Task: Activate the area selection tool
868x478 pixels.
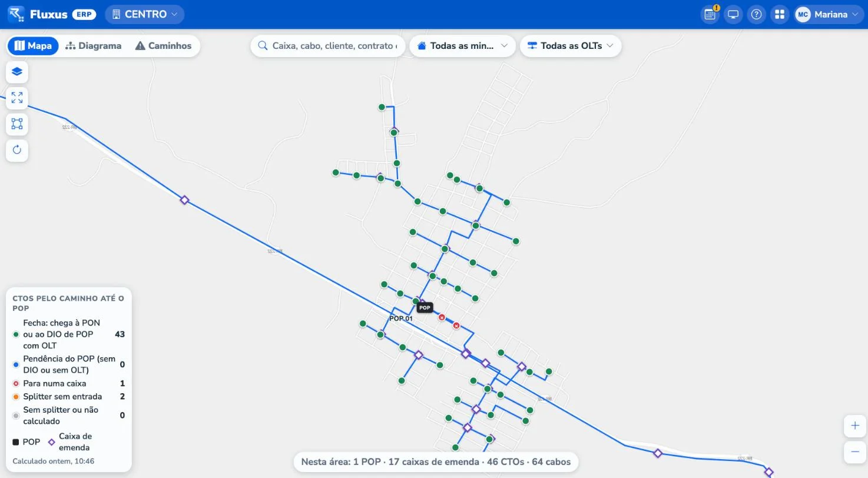Action: click(x=16, y=124)
